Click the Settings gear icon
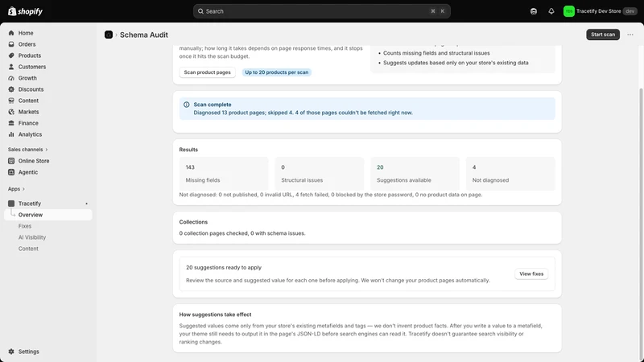 [11, 352]
